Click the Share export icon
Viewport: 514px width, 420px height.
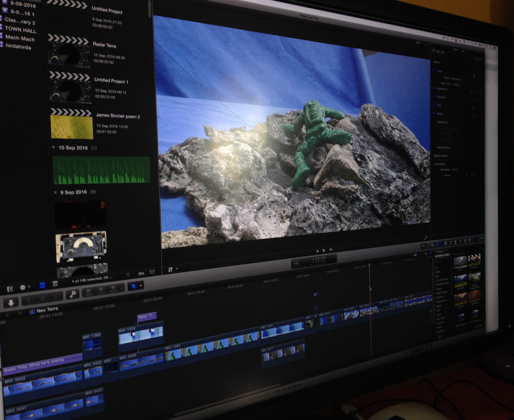[x=481, y=239]
